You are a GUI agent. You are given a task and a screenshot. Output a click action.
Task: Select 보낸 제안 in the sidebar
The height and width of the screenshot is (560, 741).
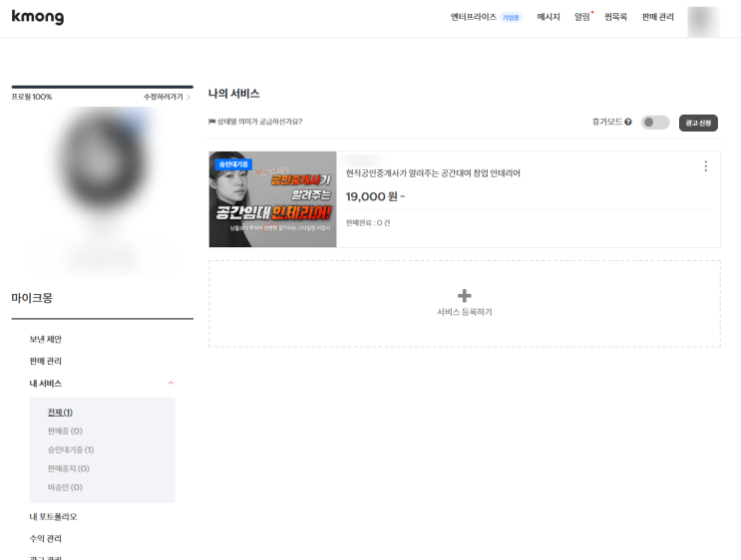pyautogui.click(x=45, y=339)
